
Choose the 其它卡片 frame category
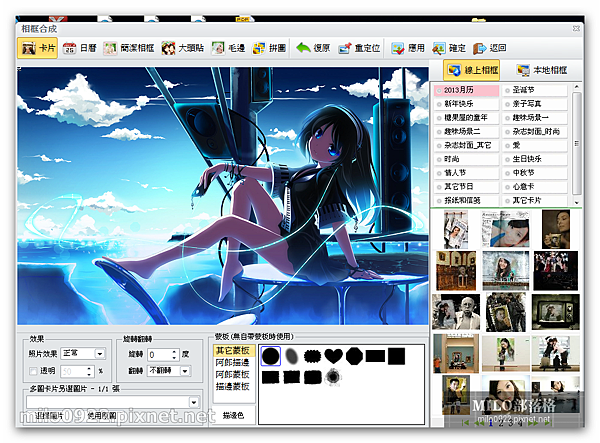coord(535,200)
